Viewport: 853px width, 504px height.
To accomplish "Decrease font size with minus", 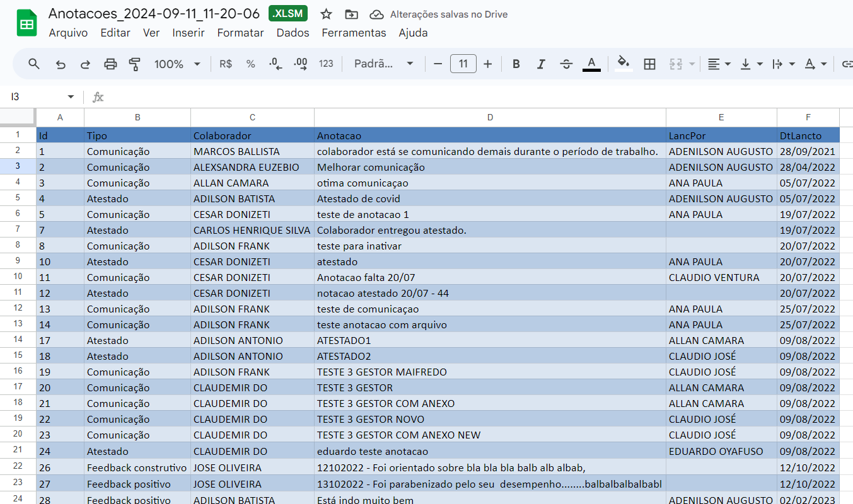I will pyautogui.click(x=438, y=64).
